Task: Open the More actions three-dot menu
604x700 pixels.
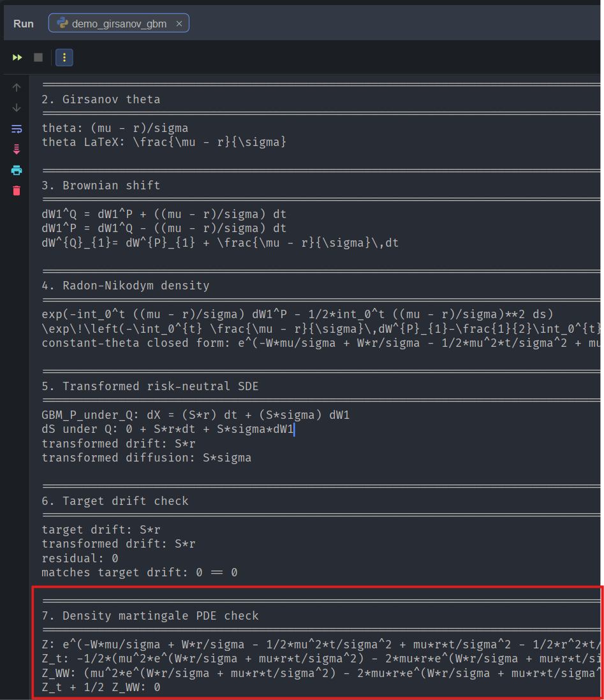Action: (x=64, y=57)
